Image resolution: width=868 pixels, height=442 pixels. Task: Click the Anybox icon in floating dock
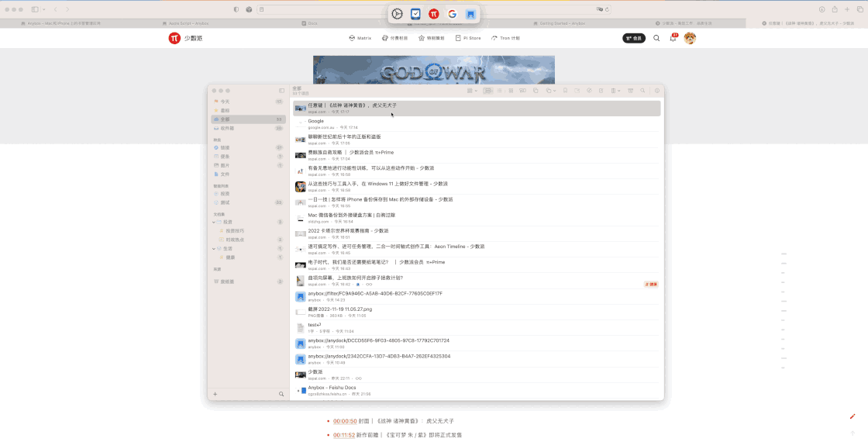(x=470, y=14)
